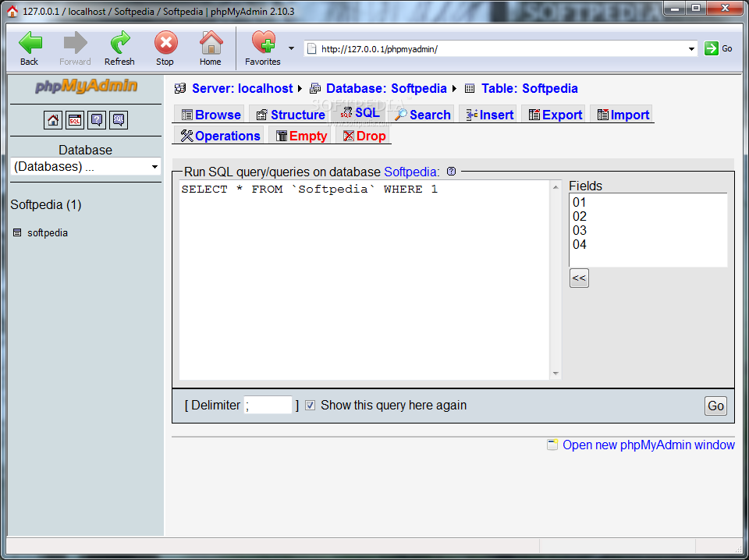Open Softpedia link in query legend
The image size is (749, 560).
[410, 172]
